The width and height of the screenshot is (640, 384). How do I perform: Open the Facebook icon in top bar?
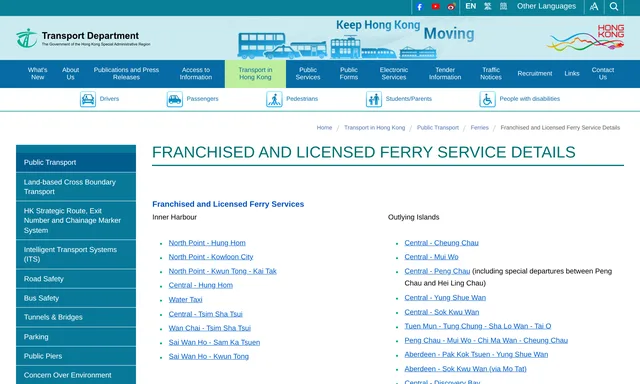(420, 7)
